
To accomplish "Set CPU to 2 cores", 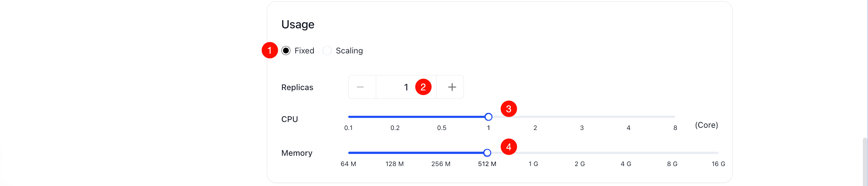I will (535, 117).
